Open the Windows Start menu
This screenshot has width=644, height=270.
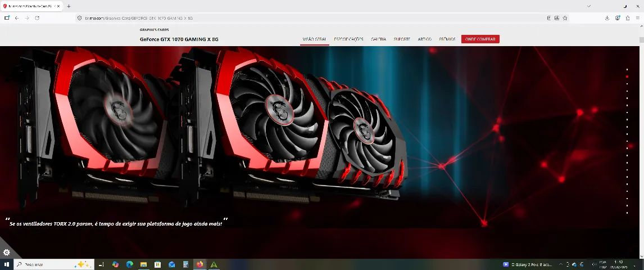coord(7,265)
